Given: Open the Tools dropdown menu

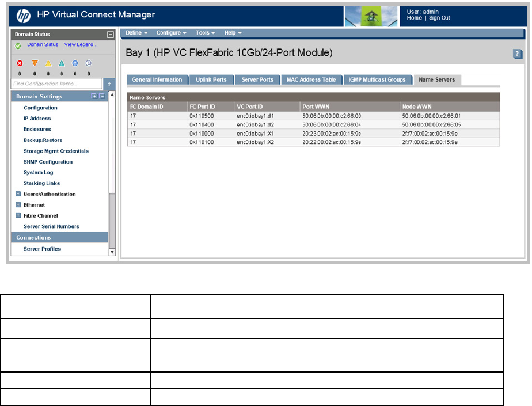Looking at the screenshot, I should coord(205,33).
